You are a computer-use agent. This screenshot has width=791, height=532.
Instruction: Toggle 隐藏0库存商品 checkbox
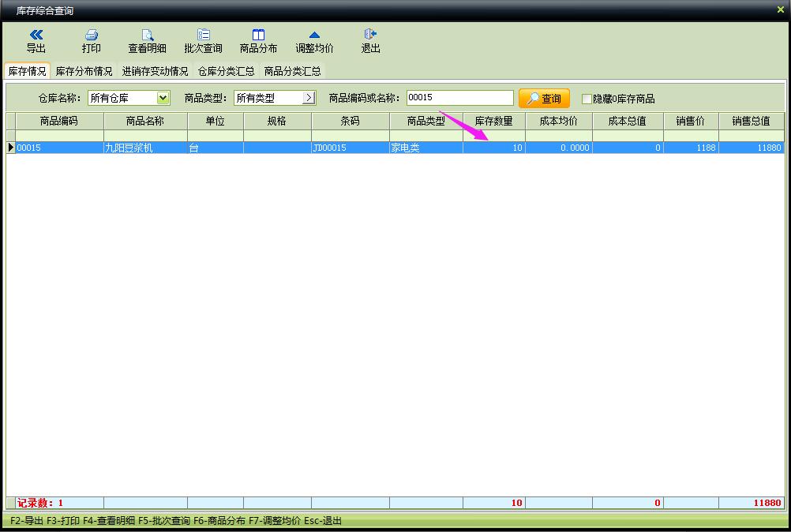[587, 99]
